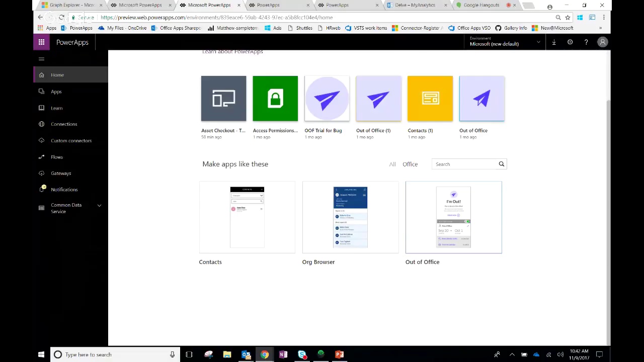
Task: Open the volume control tray icon
Action: point(560,354)
